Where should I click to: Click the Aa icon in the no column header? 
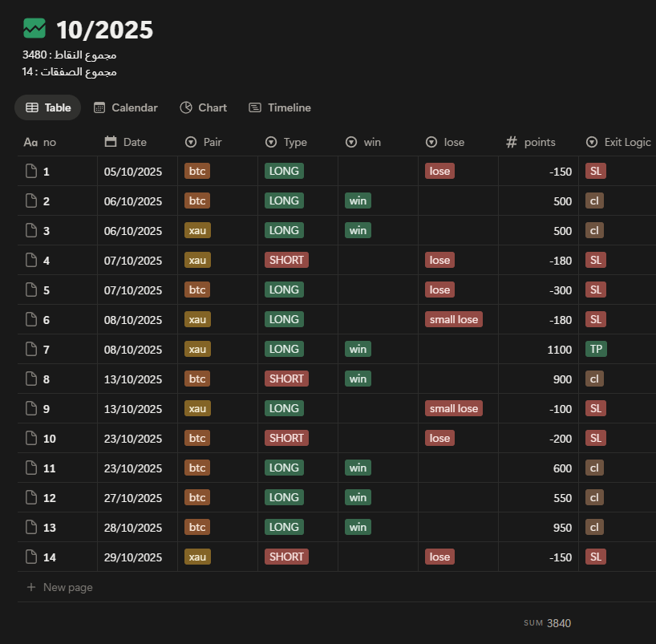tap(30, 142)
